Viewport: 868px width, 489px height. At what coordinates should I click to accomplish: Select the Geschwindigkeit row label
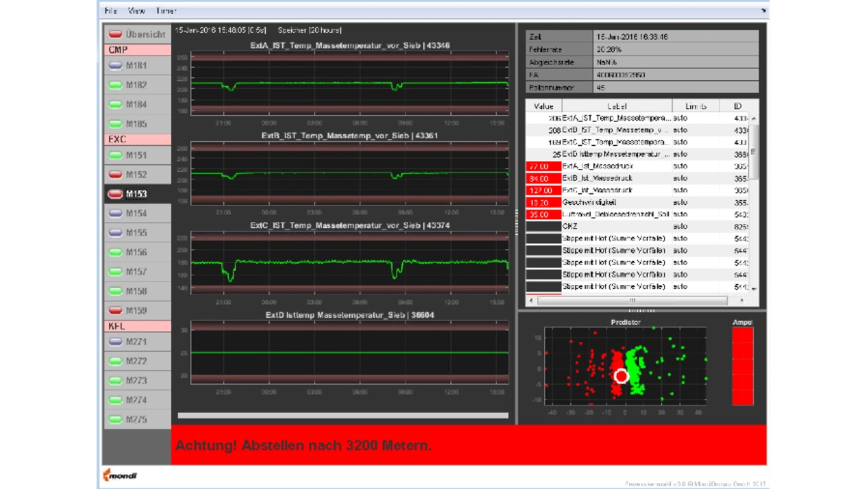589,202
